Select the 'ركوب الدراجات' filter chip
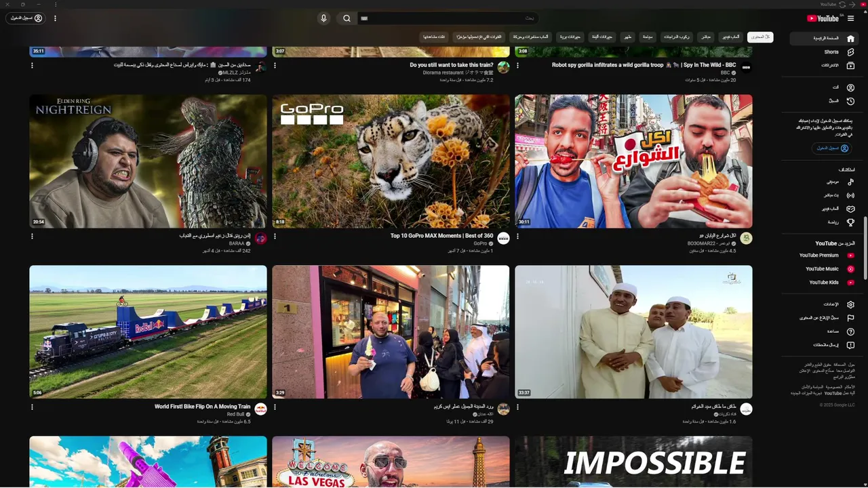 (x=676, y=37)
